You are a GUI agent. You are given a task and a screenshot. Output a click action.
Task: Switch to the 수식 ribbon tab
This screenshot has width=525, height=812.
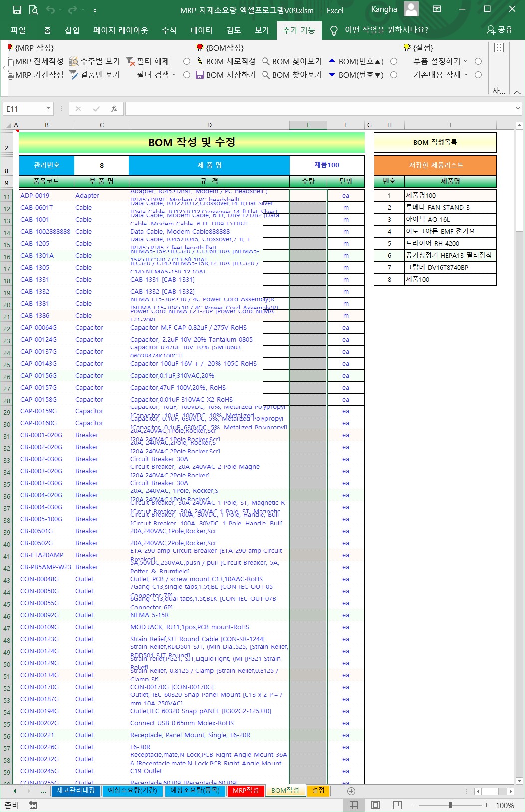169,30
